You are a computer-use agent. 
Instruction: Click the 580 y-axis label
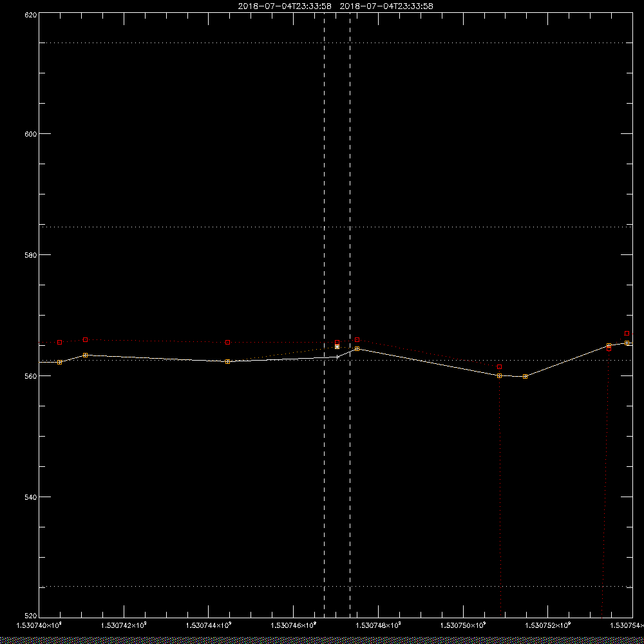[x=31, y=254]
